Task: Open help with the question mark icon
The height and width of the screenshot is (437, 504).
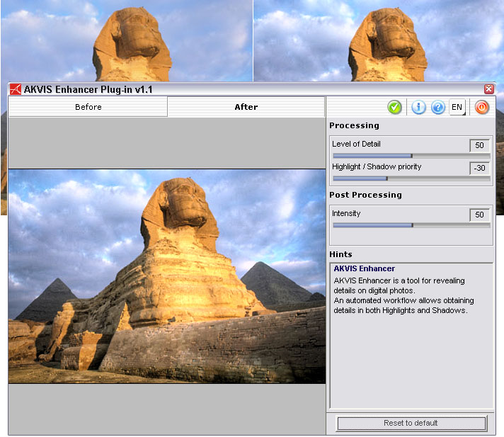Action: (x=437, y=107)
